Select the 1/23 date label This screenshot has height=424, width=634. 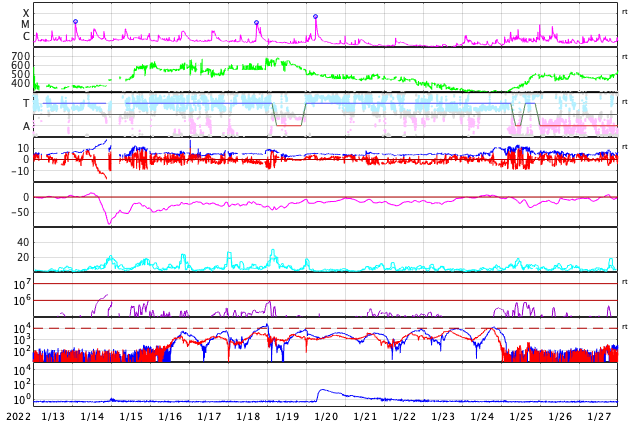click(x=443, y=416)
